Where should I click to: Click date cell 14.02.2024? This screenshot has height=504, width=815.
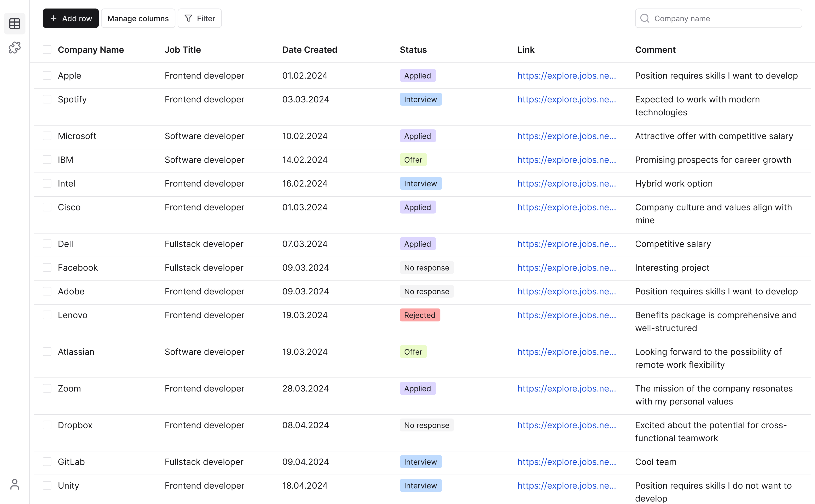[x=305, y=160]
